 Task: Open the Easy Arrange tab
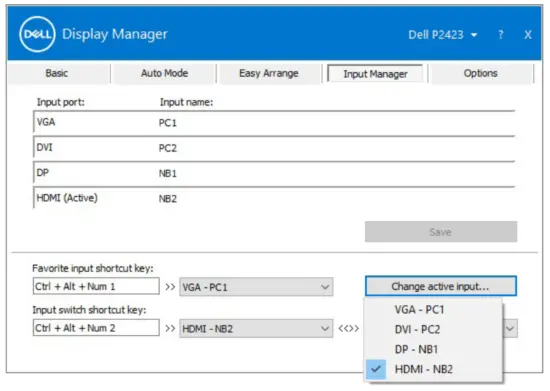269,73
